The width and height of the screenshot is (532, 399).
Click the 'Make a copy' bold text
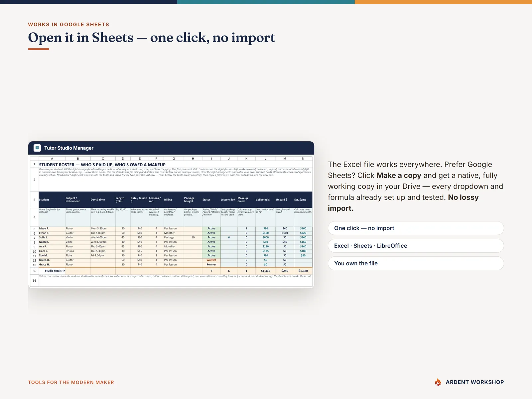tap(399, 175)
